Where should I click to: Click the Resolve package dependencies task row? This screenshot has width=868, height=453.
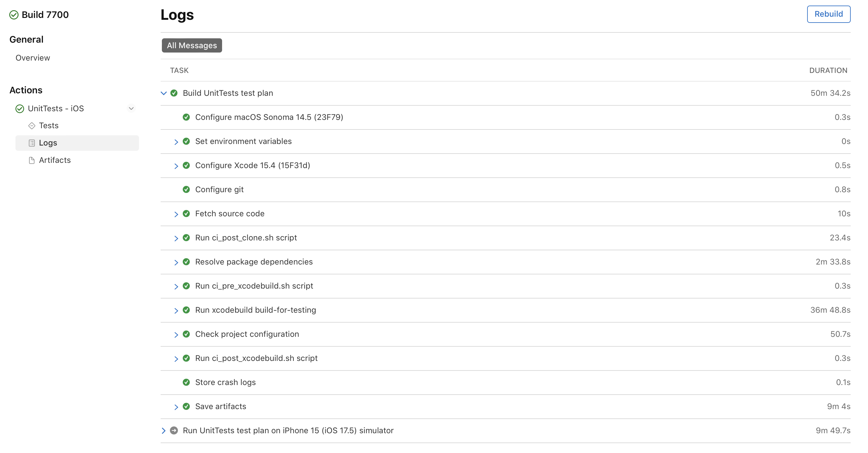[x=254, y=262]
